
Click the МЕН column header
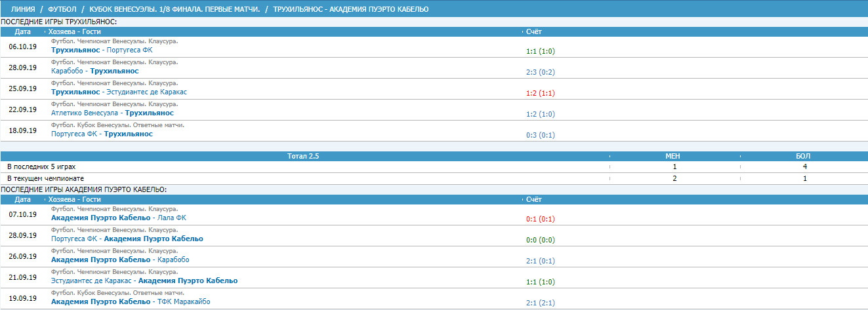point(673,156)
